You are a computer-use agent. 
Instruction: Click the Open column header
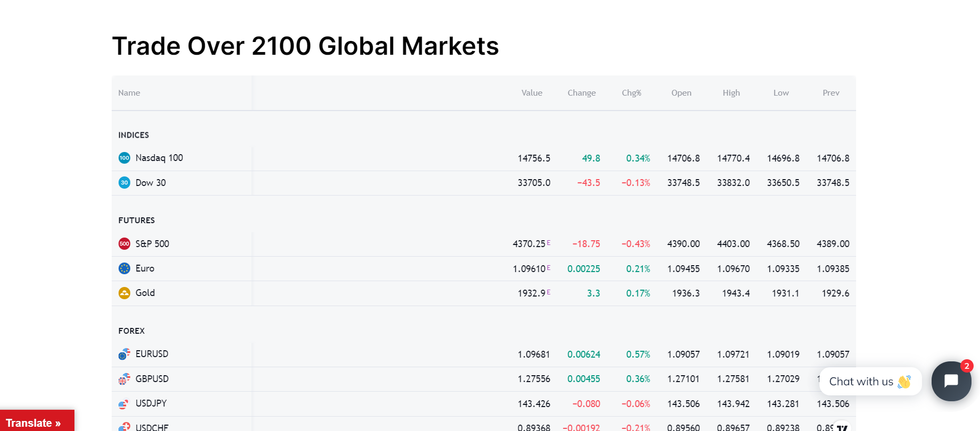681,93
